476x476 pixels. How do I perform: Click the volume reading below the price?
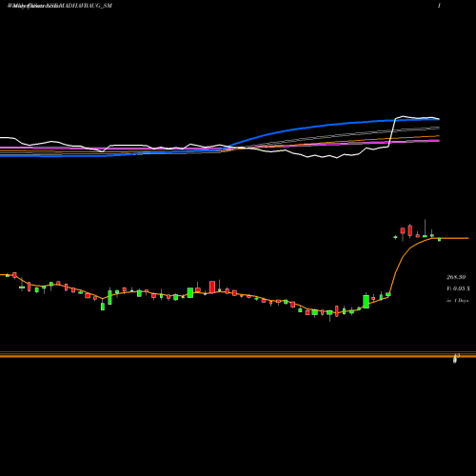click(x=458, y=288)
